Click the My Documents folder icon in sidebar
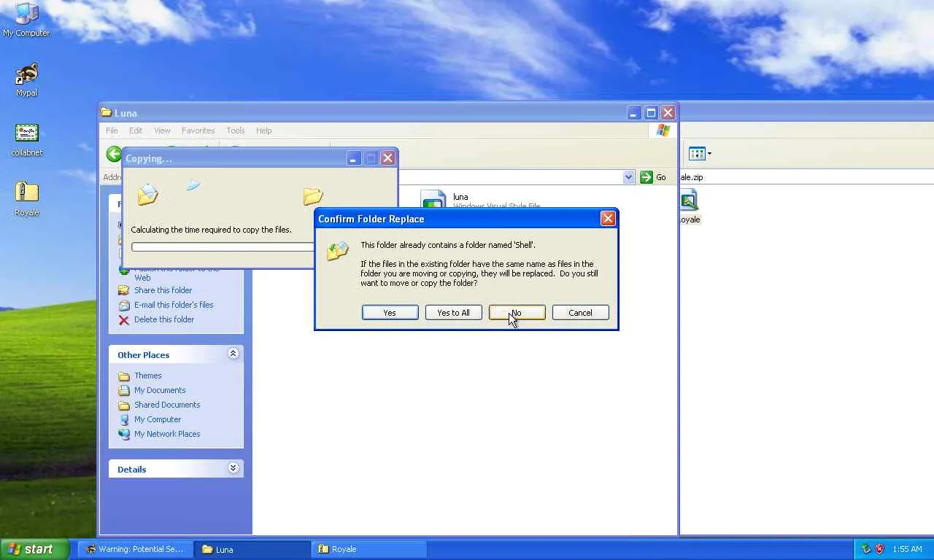 click(124, 390)
